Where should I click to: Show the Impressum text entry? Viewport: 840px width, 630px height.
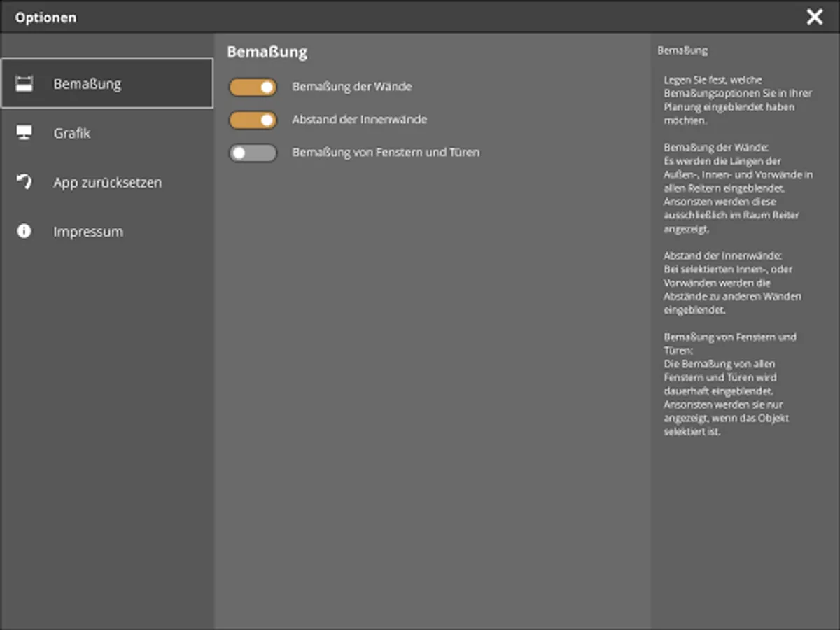88,231
